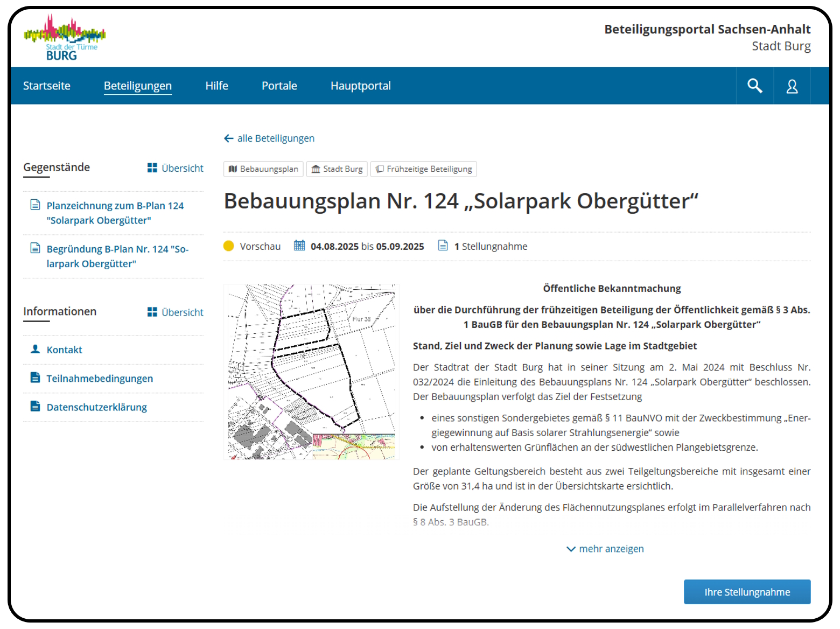Click the Stadt Burg subtitle in header
The height and width of the screenshot is (629, 840).
point(781,46)
